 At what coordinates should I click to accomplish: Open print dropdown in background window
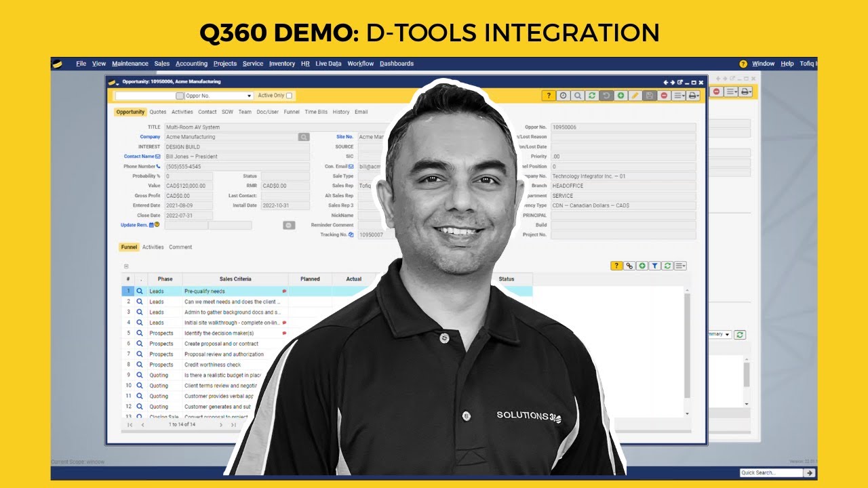click(745, 91)
